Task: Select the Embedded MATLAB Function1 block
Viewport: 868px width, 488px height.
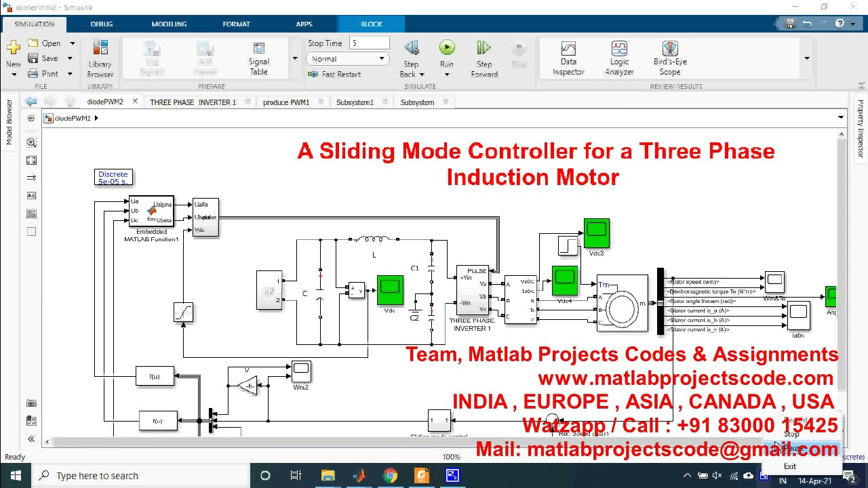Action: 151,211
